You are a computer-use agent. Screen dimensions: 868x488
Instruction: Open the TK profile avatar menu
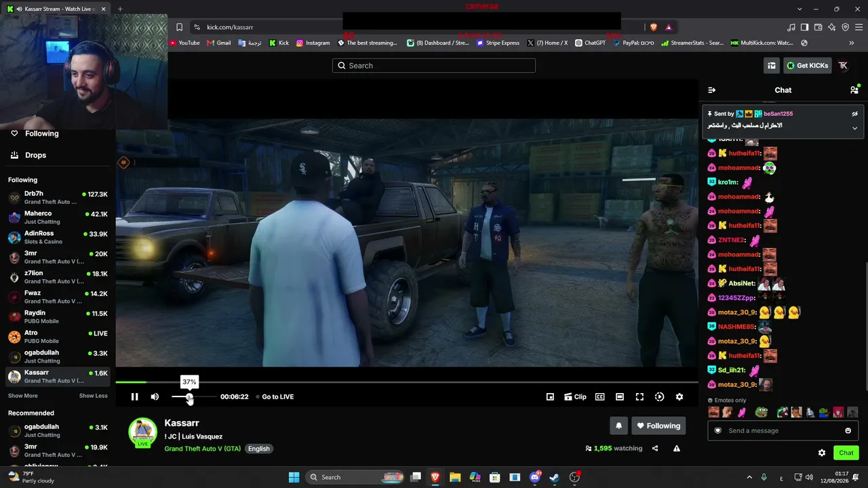coord(843,66)
